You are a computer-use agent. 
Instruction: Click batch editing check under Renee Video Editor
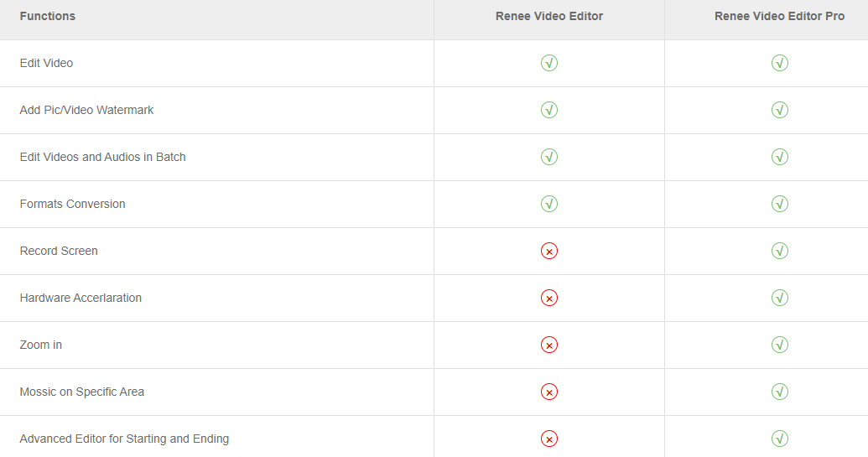tap(549, 157)
